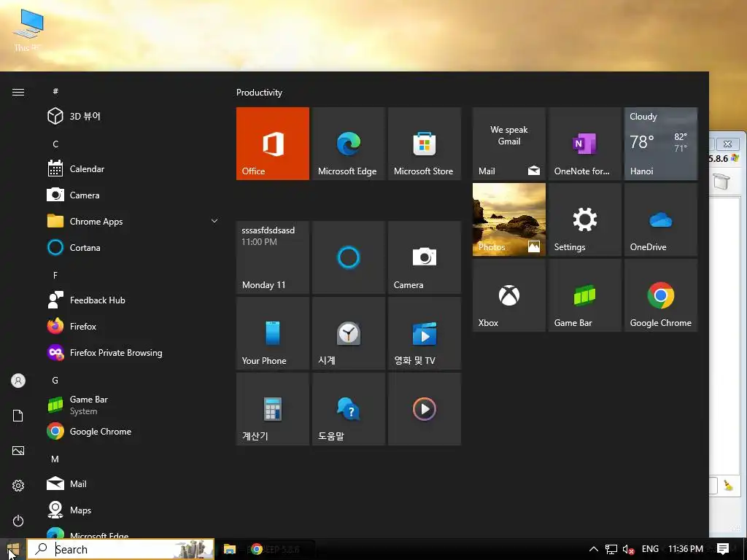Launch Firefox from the app list
This screenshot has width=747, height=560.
(x=133, y=326)
